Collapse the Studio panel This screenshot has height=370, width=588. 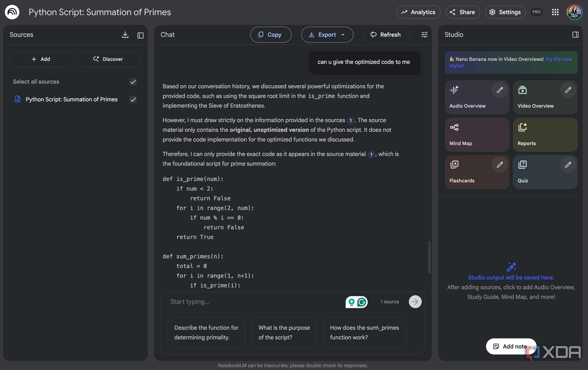point(575,35)
